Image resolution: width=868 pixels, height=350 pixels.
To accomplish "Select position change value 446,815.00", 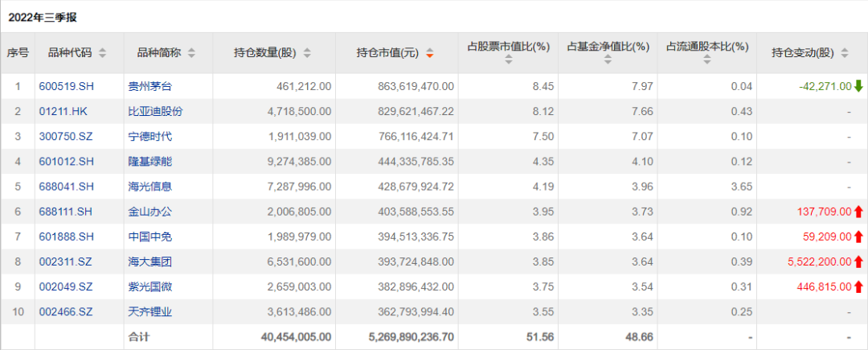I will click(825, 287).
